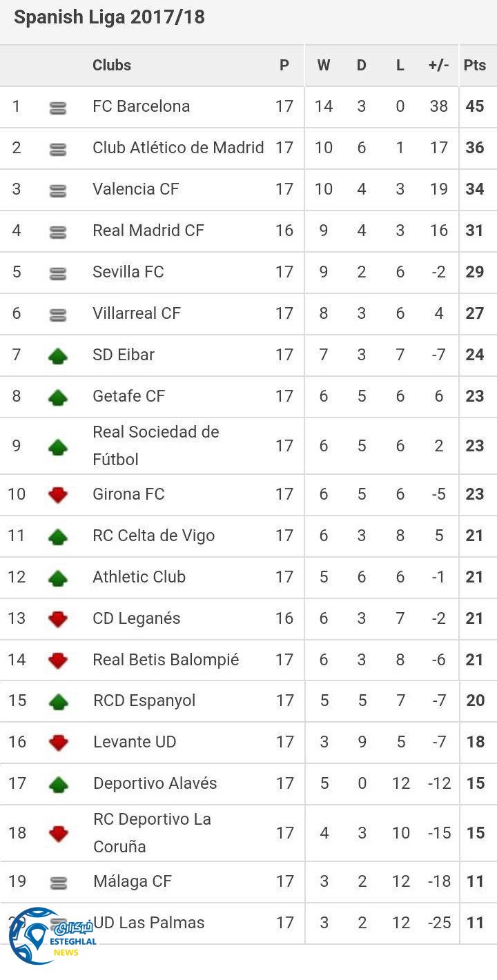Image resolution: width=497 pixels, height=980 pixels.
Task: Click the green up arrow beside SD Eibar
Action: [x=58, y=356]
